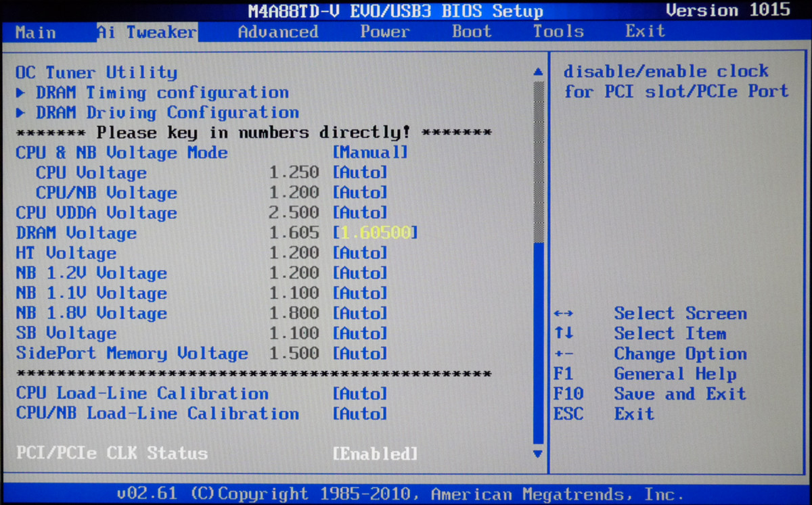Click the scrollbar down arrow
Screen dimensions: 812x505
tap(539, 454)
